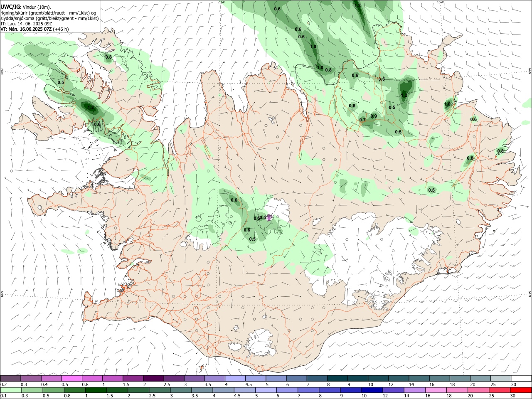Select the upper-row swatch labeled 3.5

214,378
